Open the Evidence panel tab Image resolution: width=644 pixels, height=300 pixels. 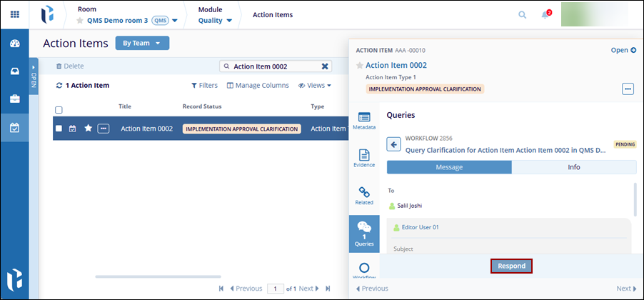coord(364,159)
